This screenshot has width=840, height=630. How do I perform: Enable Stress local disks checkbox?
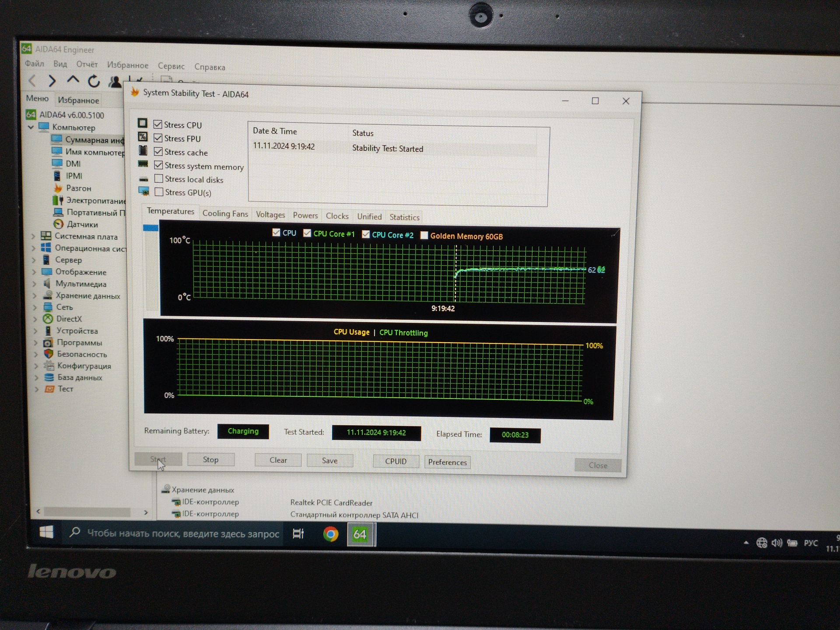click(159, 178)
